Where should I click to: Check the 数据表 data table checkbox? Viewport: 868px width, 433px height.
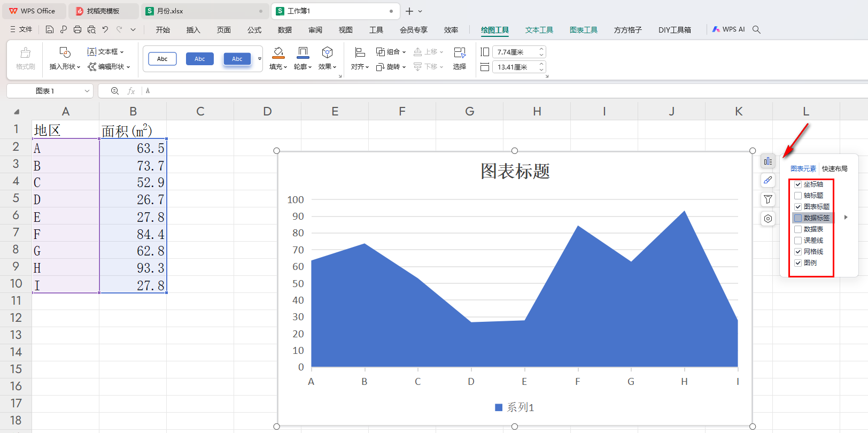point(798,229)
